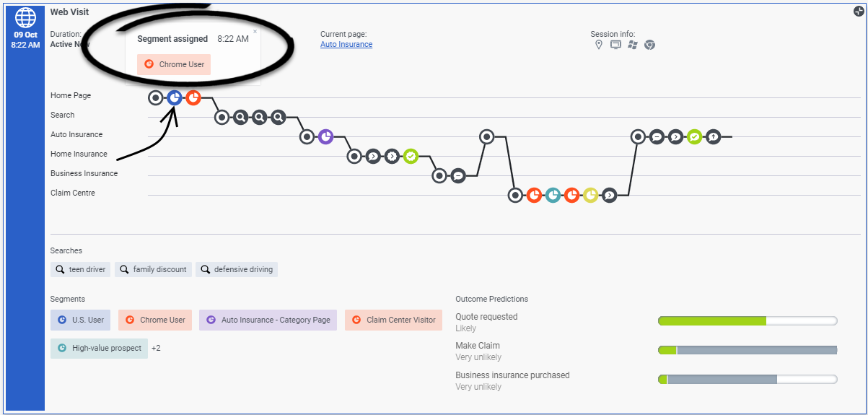Open the Auto Insurance current page link

(x=346, y=44)
